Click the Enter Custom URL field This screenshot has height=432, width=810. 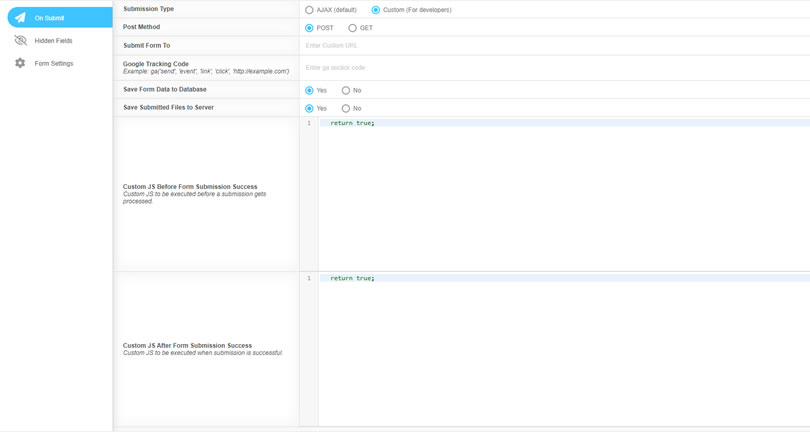[555, 45]
